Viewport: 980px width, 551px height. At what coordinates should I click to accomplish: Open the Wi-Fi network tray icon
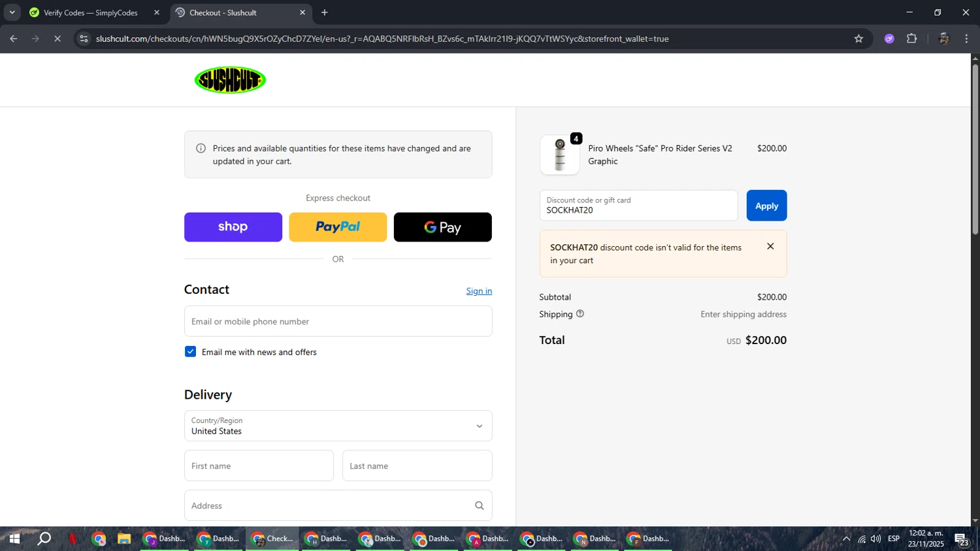click(x=862, y=539)
